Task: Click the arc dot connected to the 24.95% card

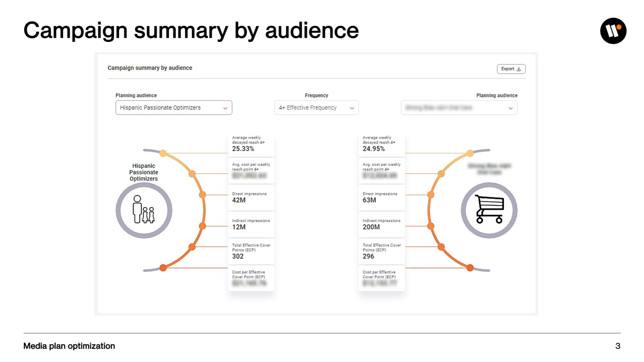Action: 470,153
